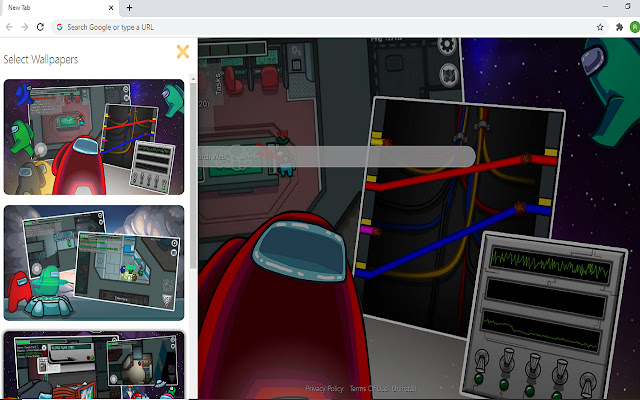Minimize the browser window
Screen dimensions: 640x400
coord(605,7)
